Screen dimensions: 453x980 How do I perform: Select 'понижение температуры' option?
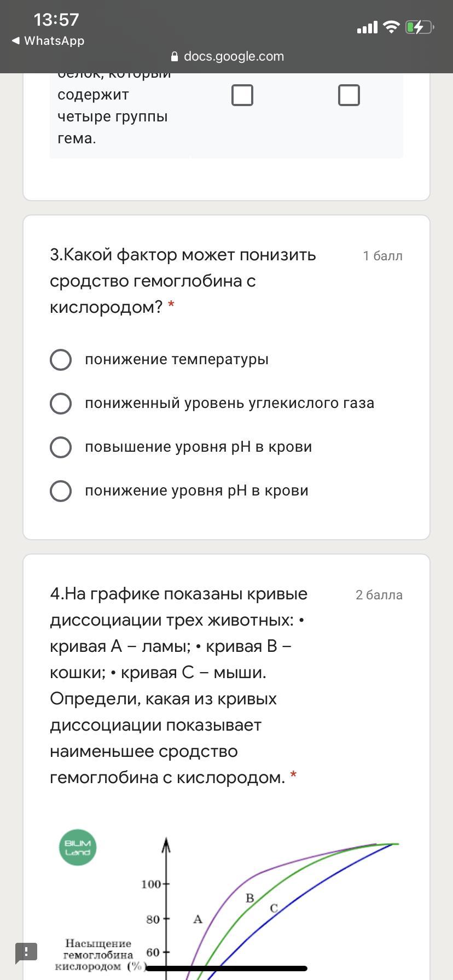pos(61,360)
